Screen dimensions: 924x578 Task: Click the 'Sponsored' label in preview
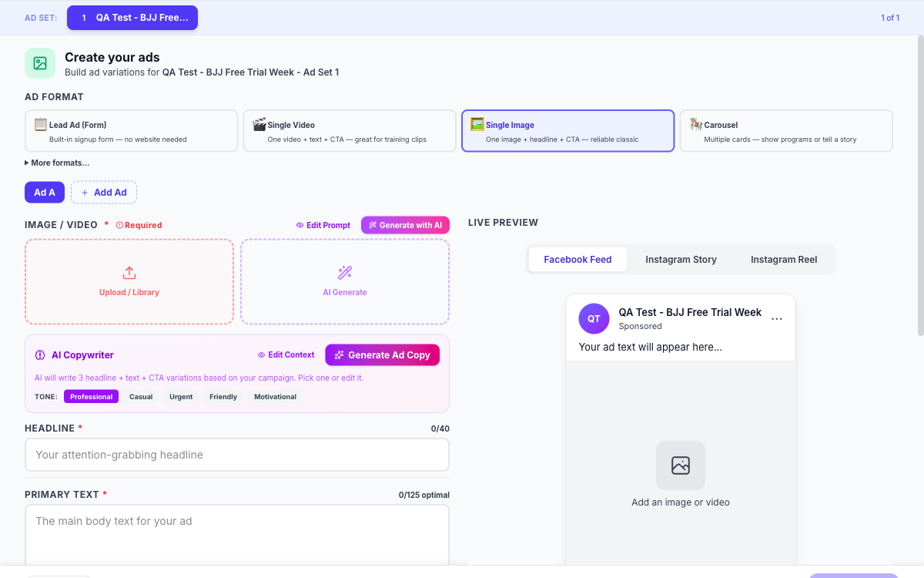[640, 326]
